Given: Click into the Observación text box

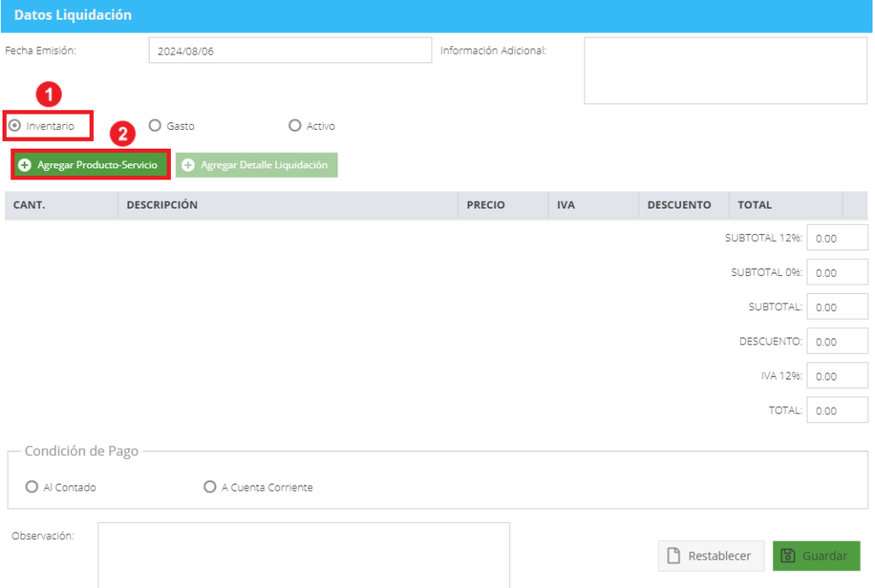Looking at the screenshot, I should click(303, 555).
